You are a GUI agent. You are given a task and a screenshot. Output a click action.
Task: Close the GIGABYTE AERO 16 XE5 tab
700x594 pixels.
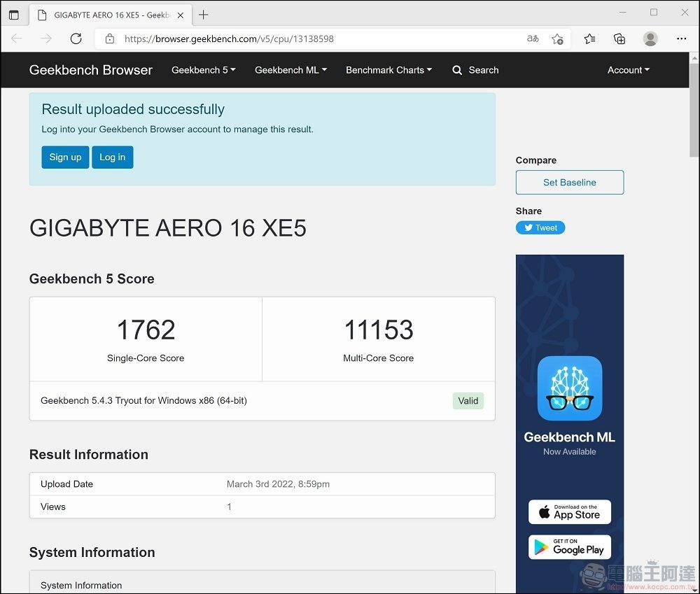click(181, 15)
